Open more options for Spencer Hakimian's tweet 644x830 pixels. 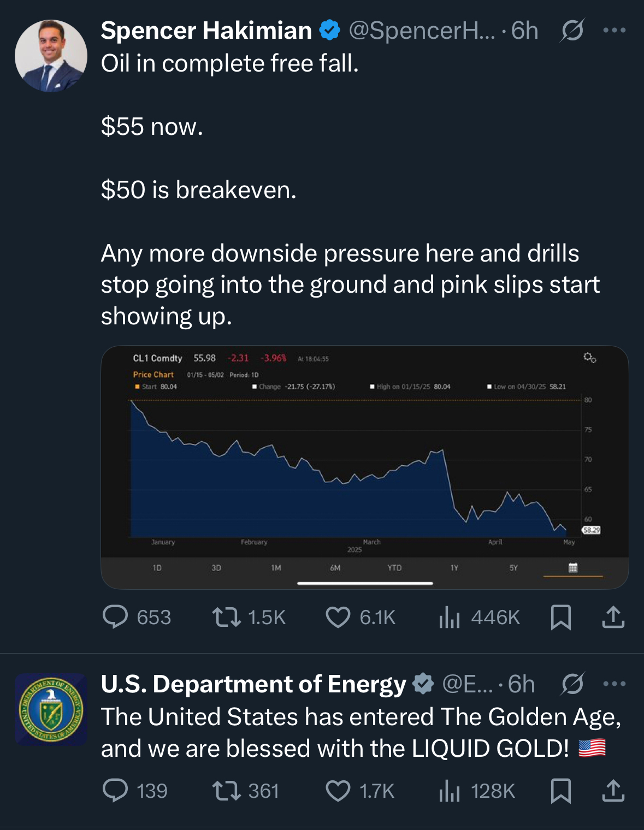[x=615, y=30]
